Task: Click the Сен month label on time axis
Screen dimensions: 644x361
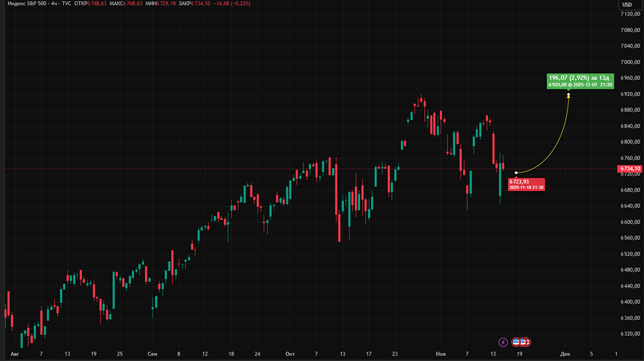Action: [153, 354]
